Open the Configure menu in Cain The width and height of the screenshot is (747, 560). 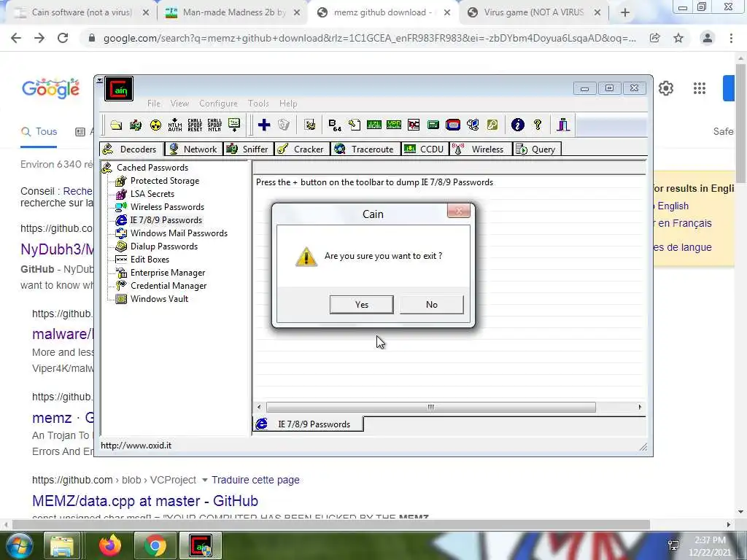coord(218,104)
